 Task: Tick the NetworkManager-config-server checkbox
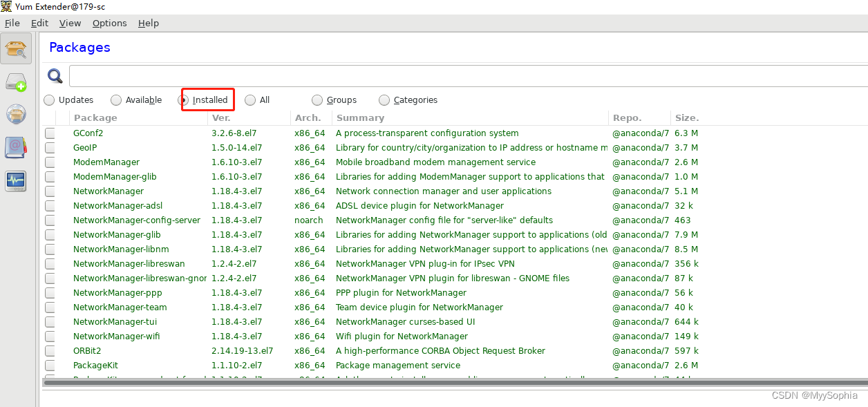click(50, 220)
